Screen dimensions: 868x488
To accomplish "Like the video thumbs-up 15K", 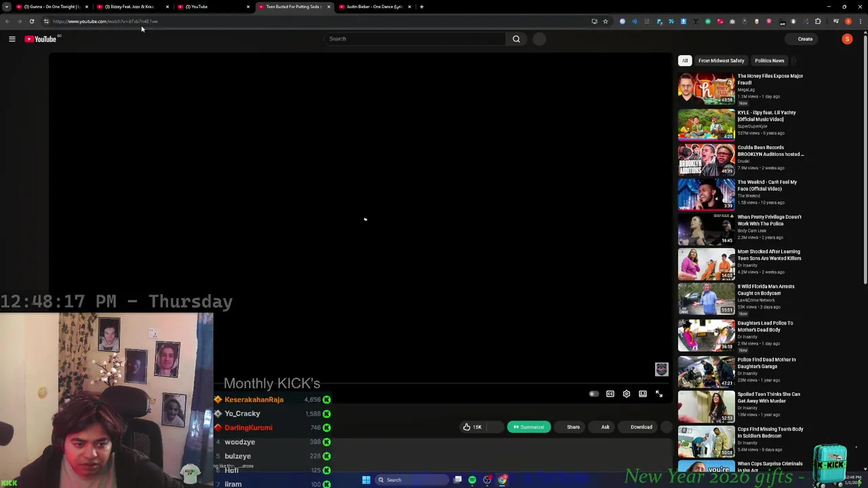I will tap(472, 427).
